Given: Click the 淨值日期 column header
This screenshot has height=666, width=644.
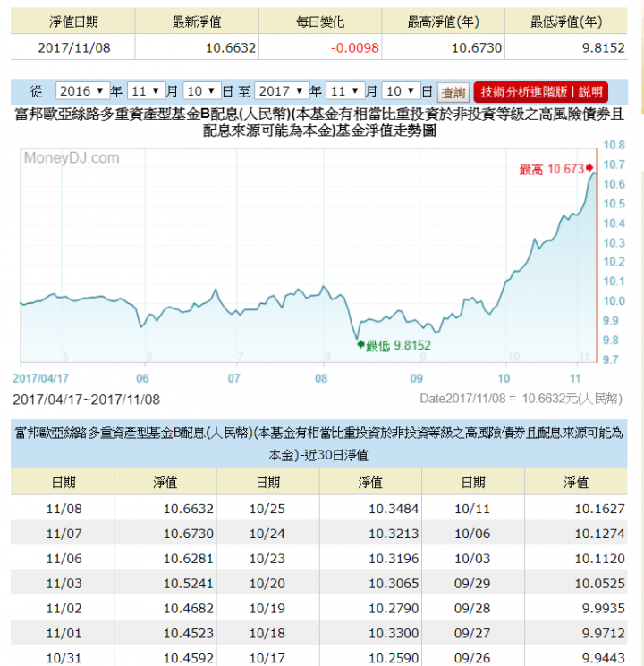Looking at the screenshot, I should point(73,21).
